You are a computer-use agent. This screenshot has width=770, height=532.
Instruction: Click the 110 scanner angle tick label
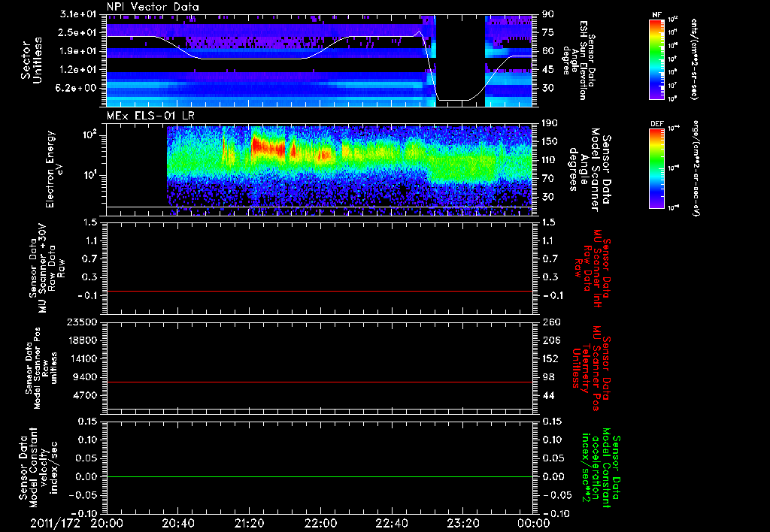pyautogui.click(x=550, y=160)
